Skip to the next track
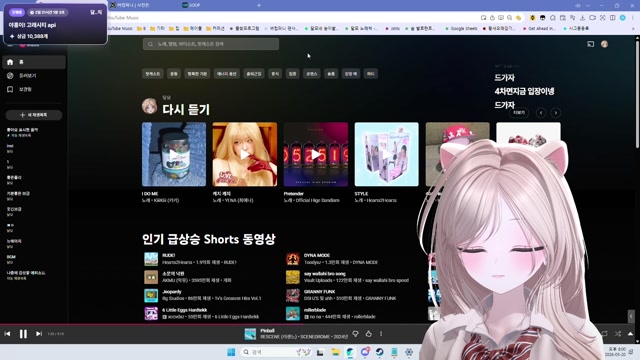The width and height of the screenshot is (640, 360). 39,334
